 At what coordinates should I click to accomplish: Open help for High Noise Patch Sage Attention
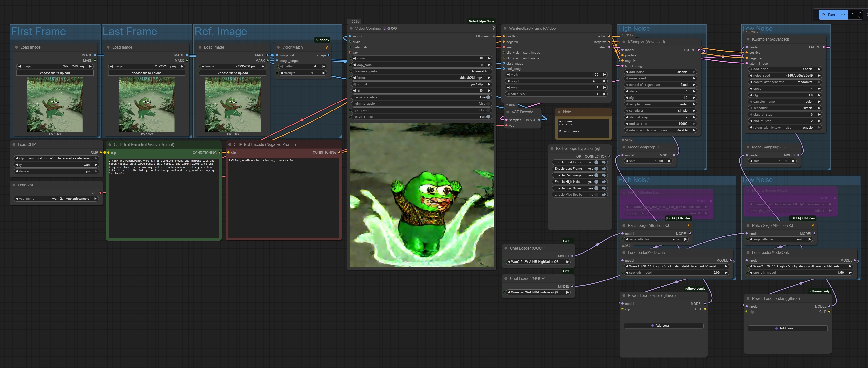click(688, 225)
